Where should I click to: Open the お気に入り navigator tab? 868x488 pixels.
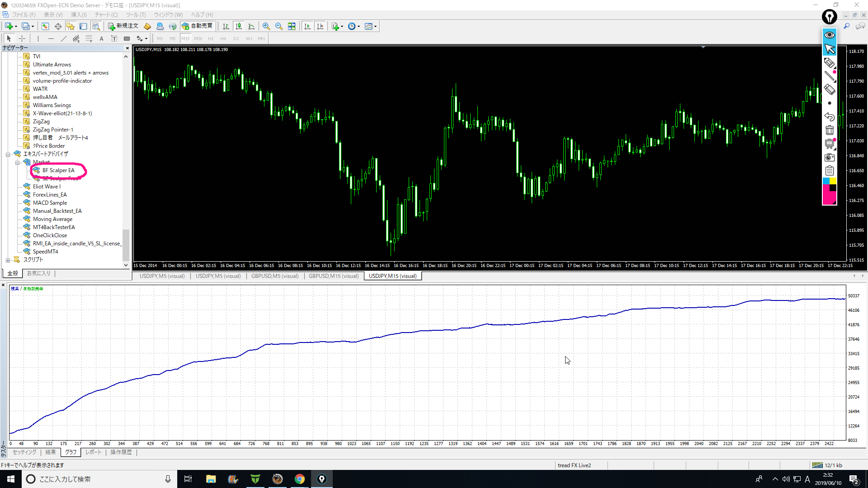pyautogui.click(x=38, y=273)
